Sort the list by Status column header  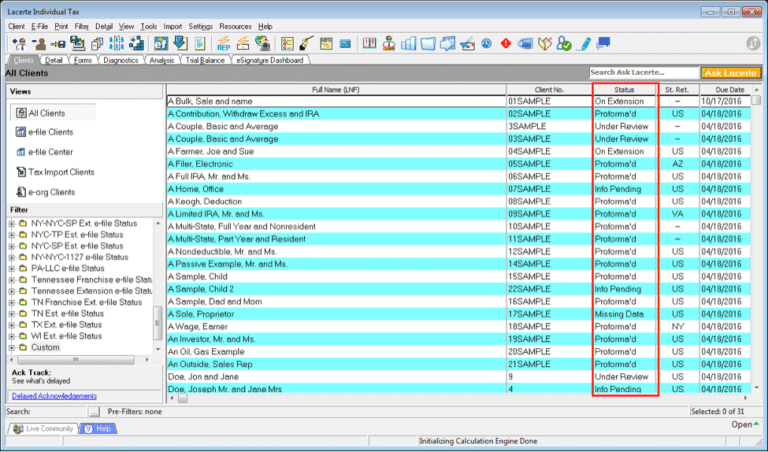(624, 90)
